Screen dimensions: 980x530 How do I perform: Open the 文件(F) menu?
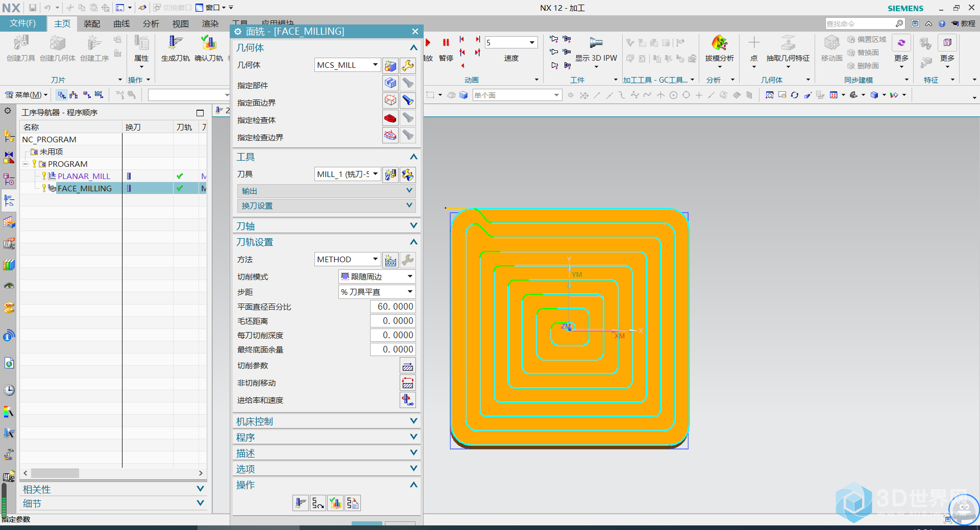[22, 23]
